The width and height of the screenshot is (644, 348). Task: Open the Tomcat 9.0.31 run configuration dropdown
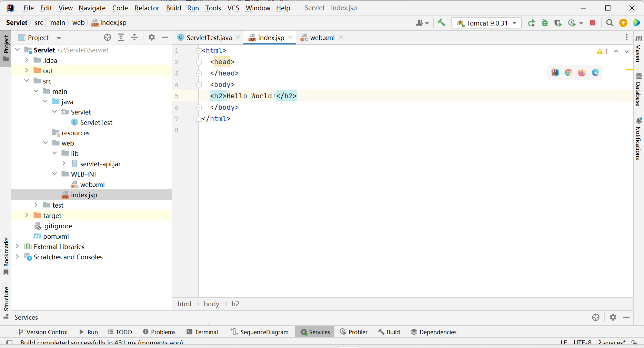pos(486,23)
